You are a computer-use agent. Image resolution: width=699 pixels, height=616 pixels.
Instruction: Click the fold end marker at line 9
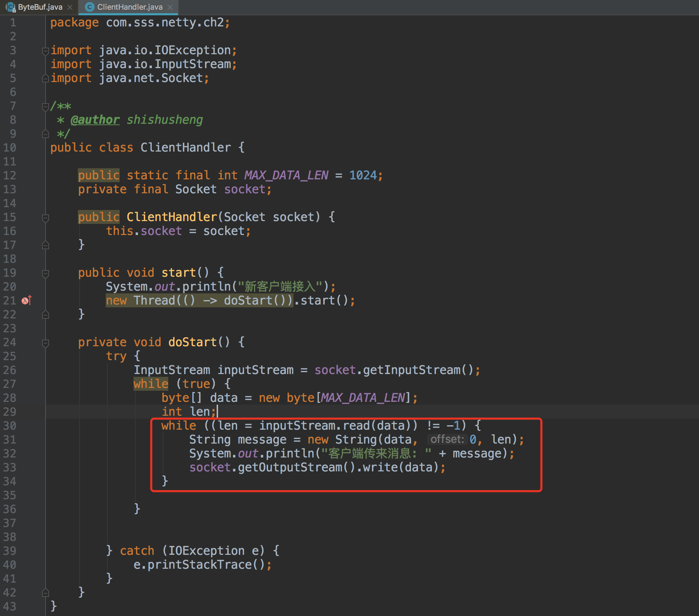(x=45, y=134)
